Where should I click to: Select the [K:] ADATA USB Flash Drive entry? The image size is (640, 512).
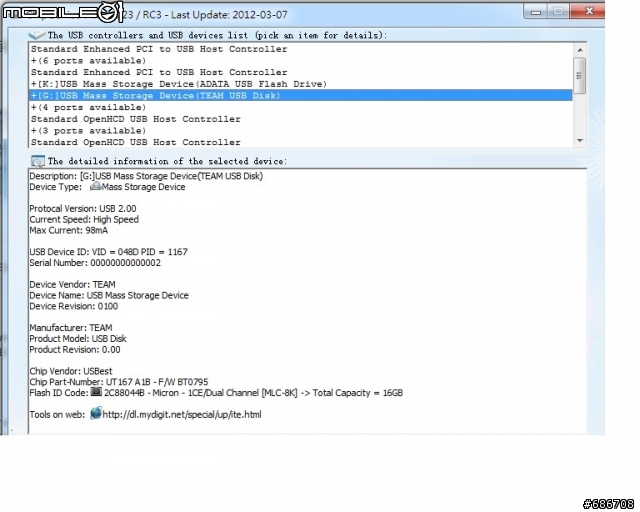point(301,84)
